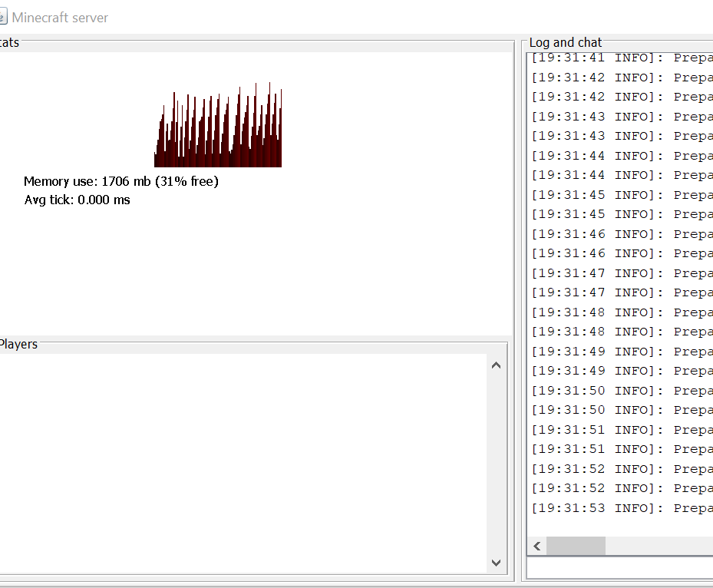Click the first [19:31:48 INFO] log line

[x=622, y=312]
